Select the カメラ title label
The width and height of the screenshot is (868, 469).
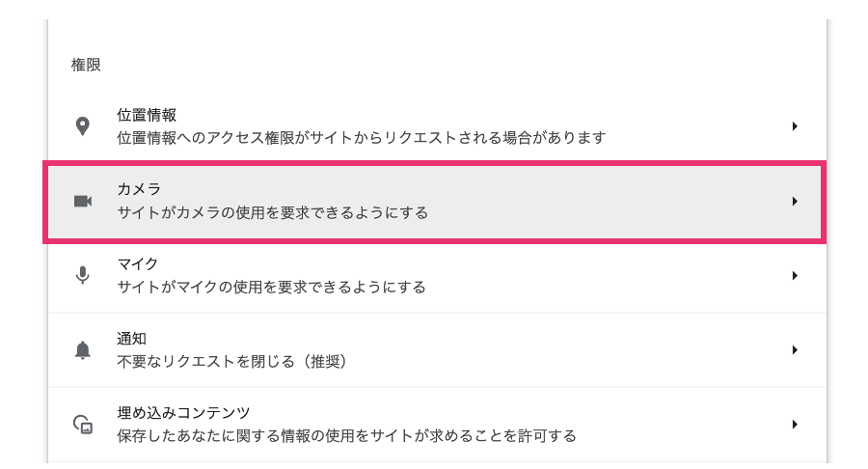point(139,189)
